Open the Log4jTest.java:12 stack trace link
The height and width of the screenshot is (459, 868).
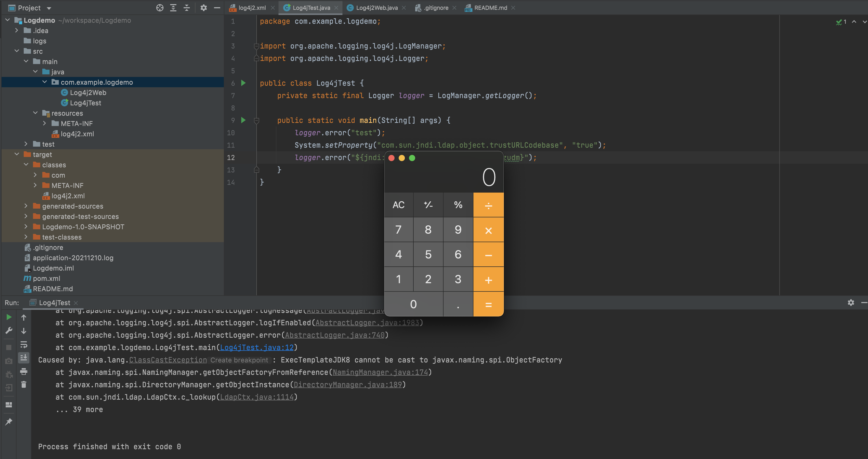click(x=257, y=347)
